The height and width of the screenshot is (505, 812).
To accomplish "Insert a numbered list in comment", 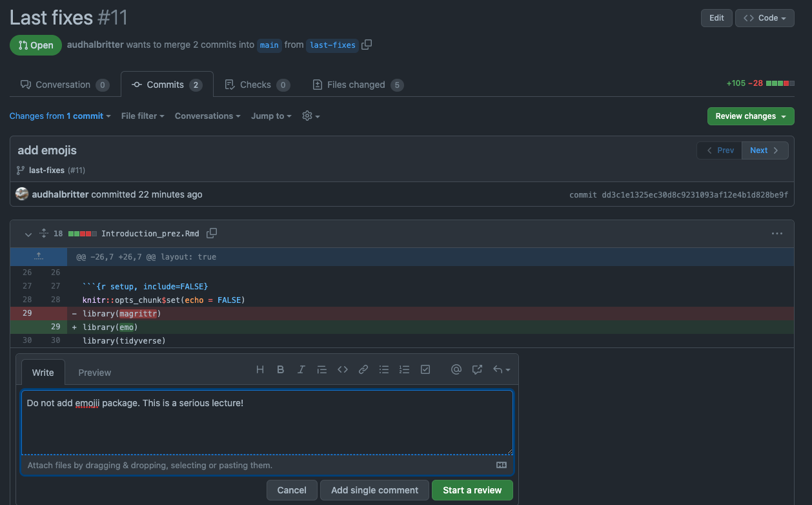I will (x=404, y=370).
